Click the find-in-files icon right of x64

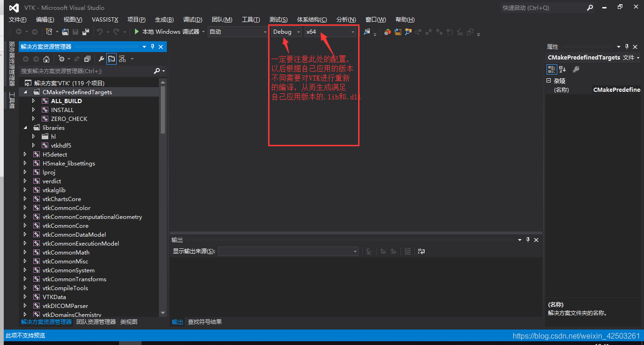pyautogui.click(x=367, y=32)
